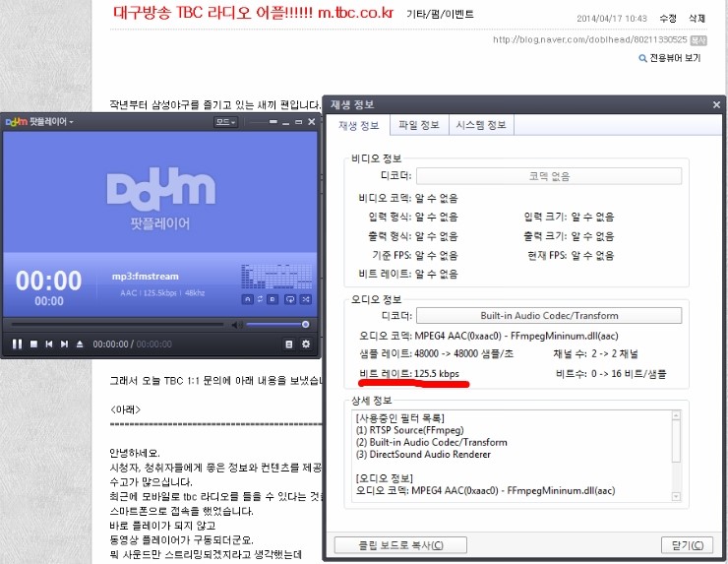Maximize the PotPlayer window
Image resolution: width=728 pixels, height=564 pixels.
[x=298, y=122]
